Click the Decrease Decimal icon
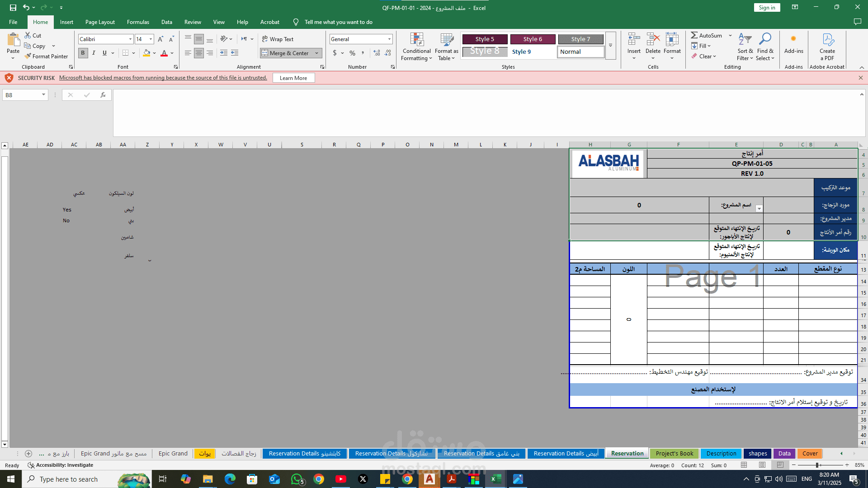This screenshot has height=488, width=868. (388, 53)
